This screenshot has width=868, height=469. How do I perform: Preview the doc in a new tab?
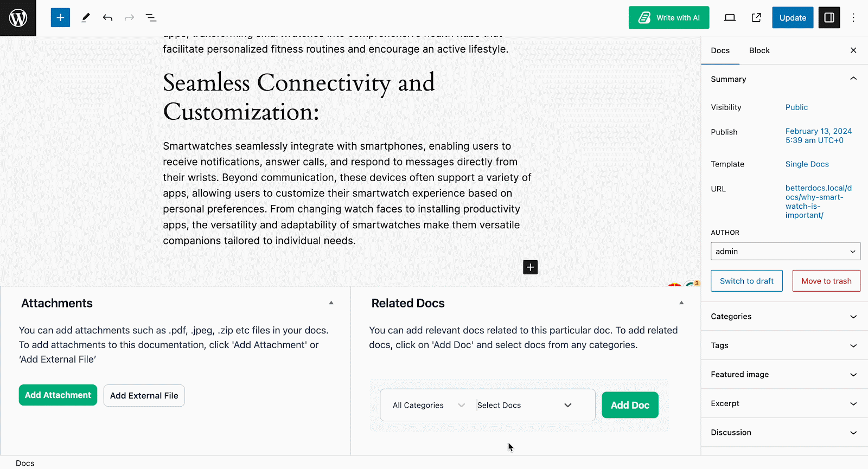[756, 17]
